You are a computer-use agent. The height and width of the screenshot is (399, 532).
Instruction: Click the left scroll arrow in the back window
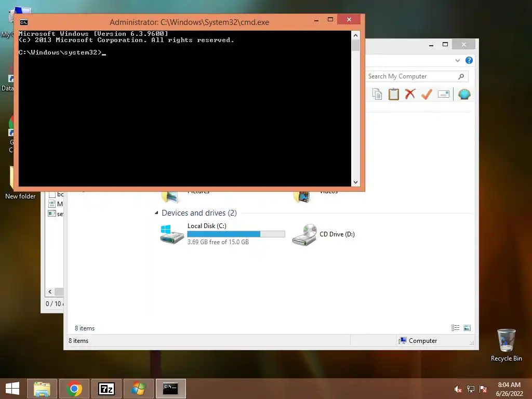[50, 292]
